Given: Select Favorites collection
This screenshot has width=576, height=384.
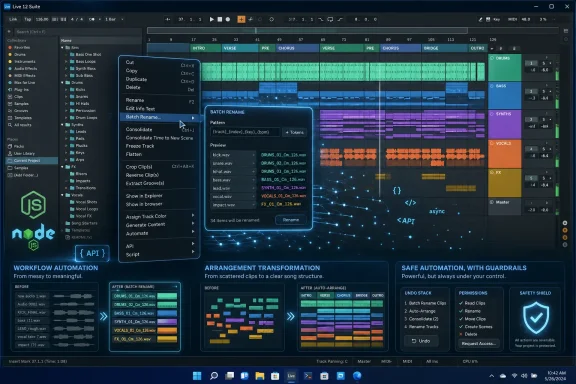Looking at the screenshot, I should 22,47.
